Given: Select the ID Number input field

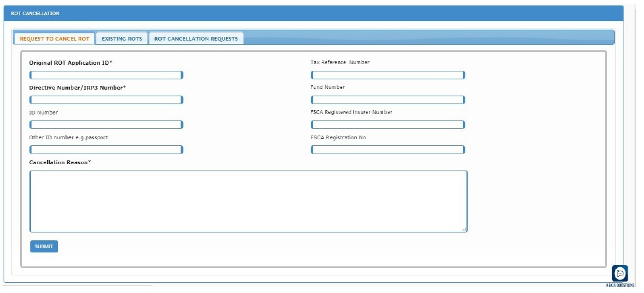Looking at the screenshot, I should pyautogui.click(x=106, y=125).
